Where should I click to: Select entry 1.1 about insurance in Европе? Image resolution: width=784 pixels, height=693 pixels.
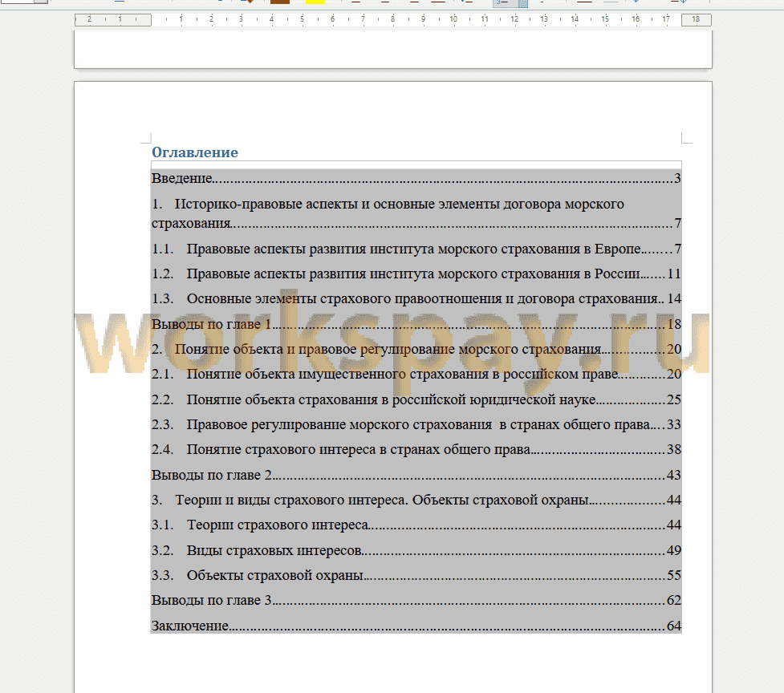coord(416,249)
